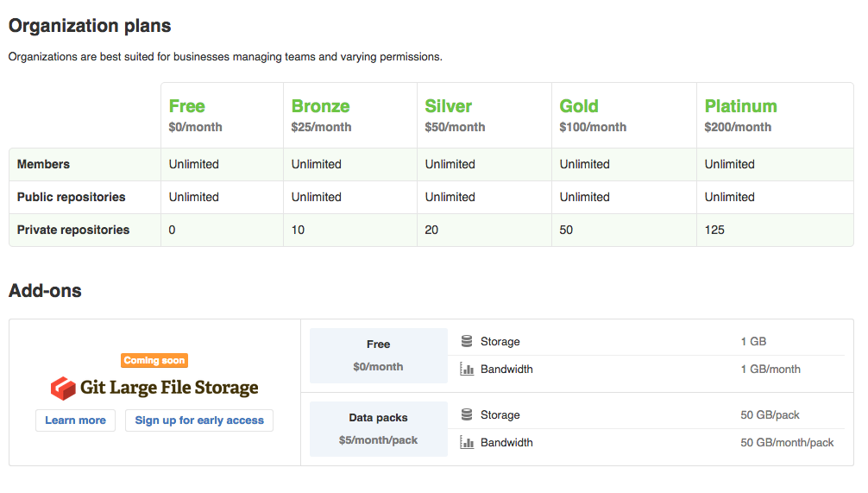Click the Free plan storage database icon
The width and height of the screenshot is (868, 493).
point(467,342)
